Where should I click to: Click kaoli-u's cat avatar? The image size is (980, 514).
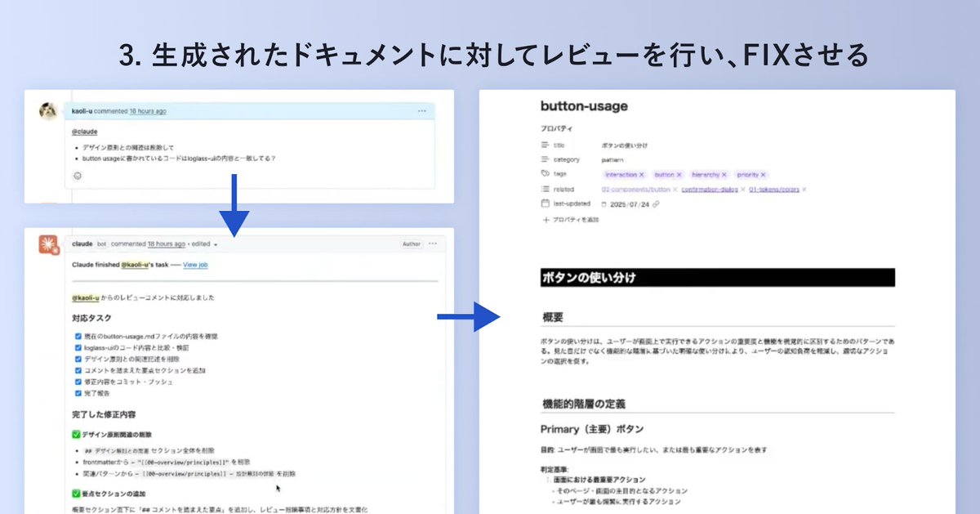point(48,111)
